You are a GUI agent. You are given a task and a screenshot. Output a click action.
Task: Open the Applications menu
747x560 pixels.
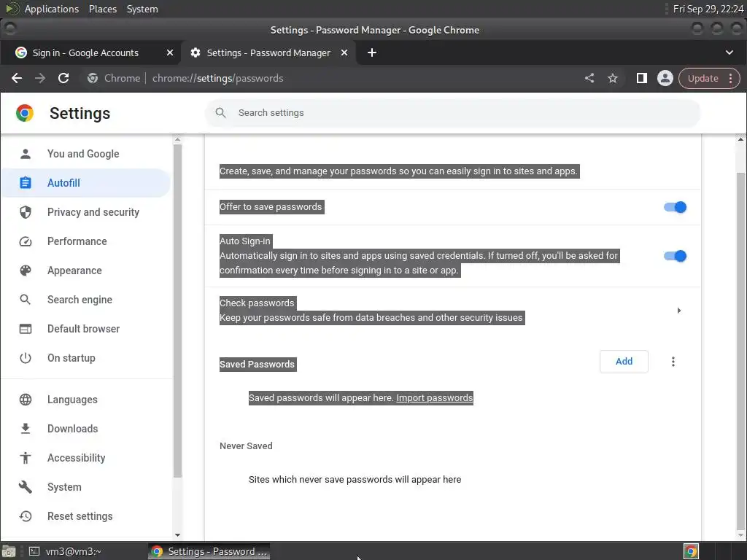tap(52, 9)
